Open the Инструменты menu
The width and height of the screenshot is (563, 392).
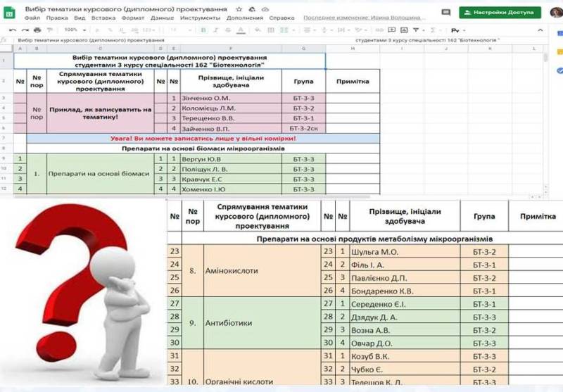[200, 18]
